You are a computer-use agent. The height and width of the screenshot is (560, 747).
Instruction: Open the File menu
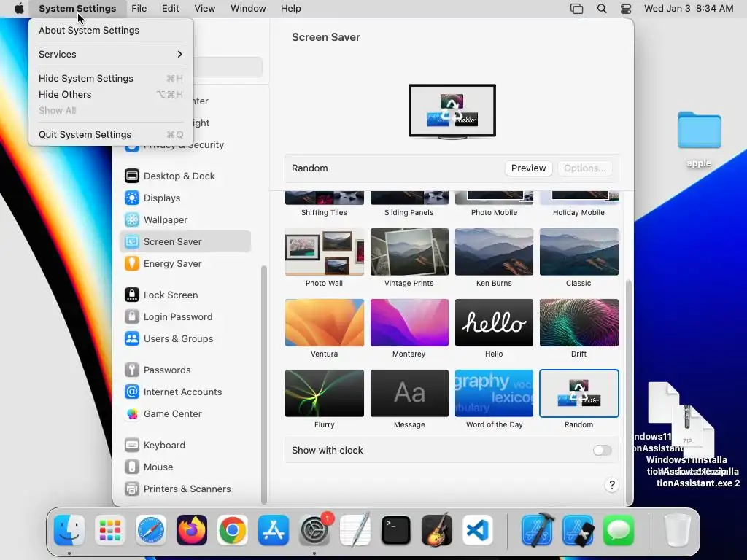[x=139, y=9]
